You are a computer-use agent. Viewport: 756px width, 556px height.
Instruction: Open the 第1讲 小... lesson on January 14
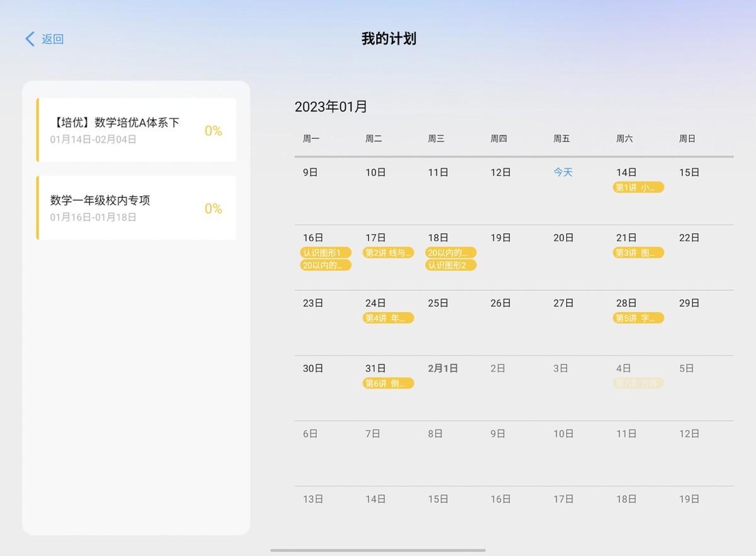[x=638, y=187]
